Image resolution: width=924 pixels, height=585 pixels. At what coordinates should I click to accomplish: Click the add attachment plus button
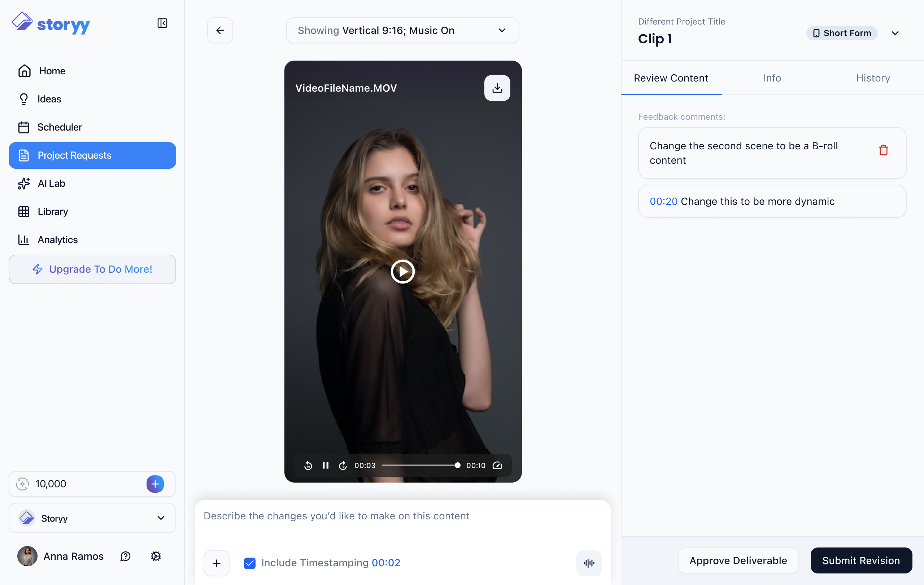(217, 563)
